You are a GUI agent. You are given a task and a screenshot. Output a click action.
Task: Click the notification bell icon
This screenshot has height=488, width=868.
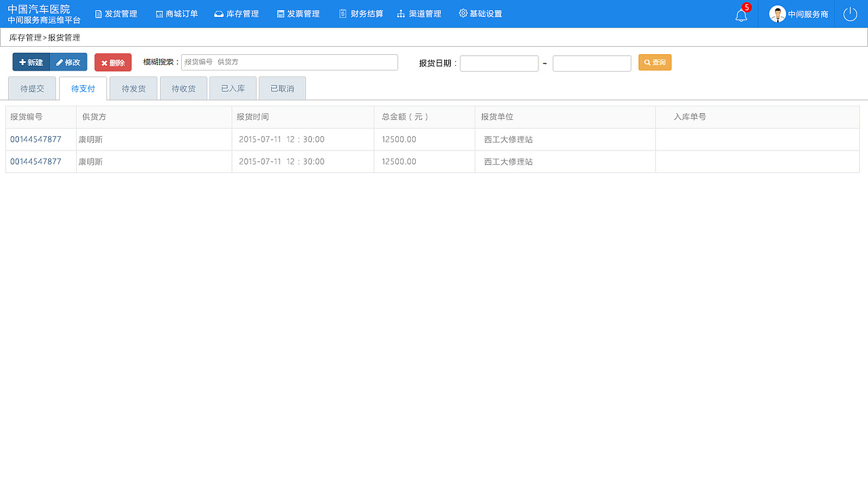click(x=741, y=15)
